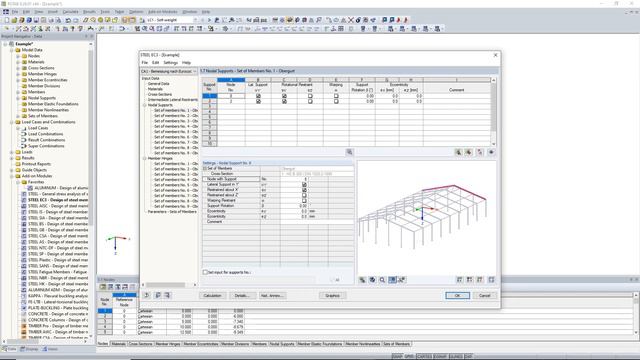The height and width of the screenshot is (360, 640).
Task: Click the OK button
Action: [457, 295]
